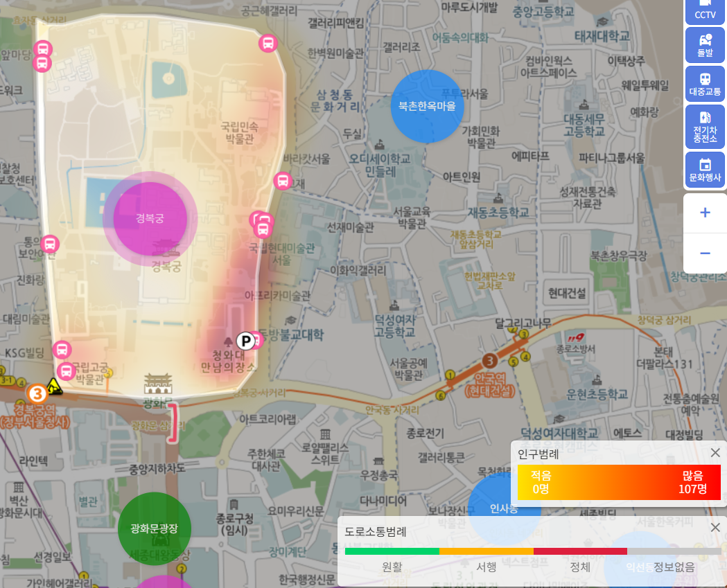
Task: Click the 아프리카미술관 map label
Action: 277,295
